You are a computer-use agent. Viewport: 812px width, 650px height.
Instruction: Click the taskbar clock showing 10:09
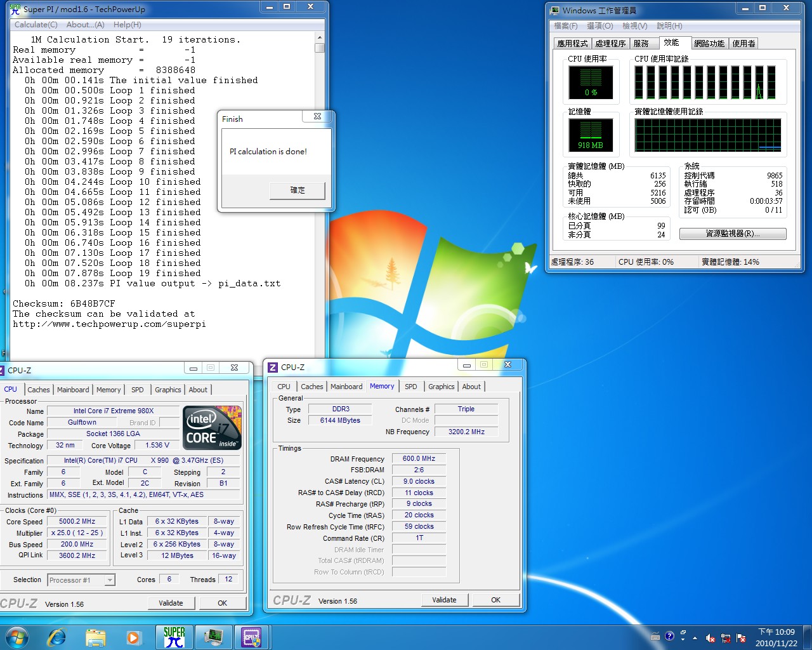coord(776,637)
